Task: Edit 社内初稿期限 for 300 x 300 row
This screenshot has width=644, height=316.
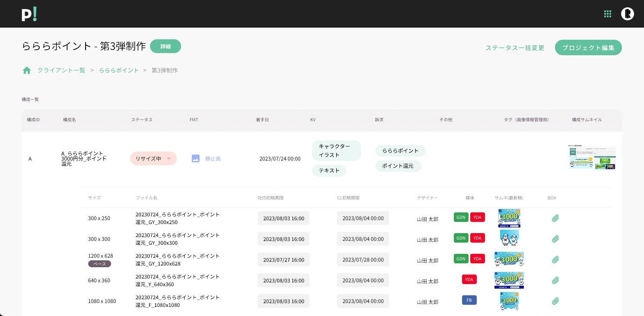Action: [x=284, y=239]
